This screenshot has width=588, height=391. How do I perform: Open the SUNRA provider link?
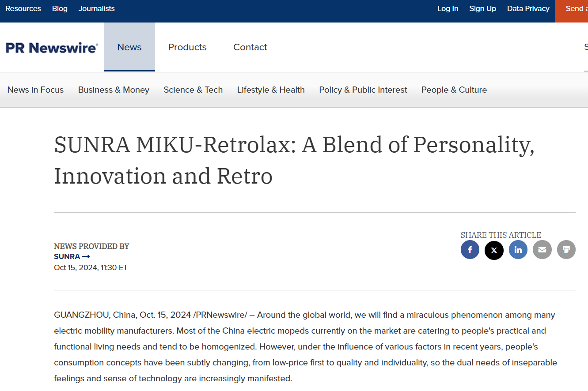pyautogui.click(x=72, y=256)
